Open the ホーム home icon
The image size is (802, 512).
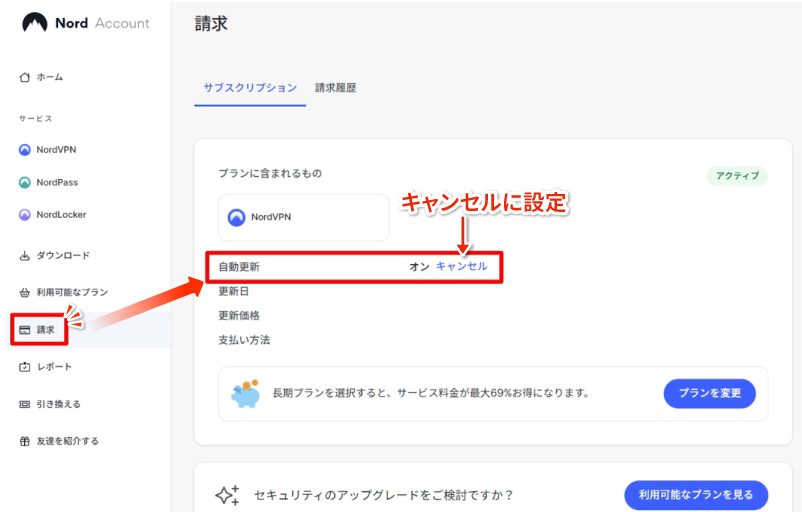[25, 77]
